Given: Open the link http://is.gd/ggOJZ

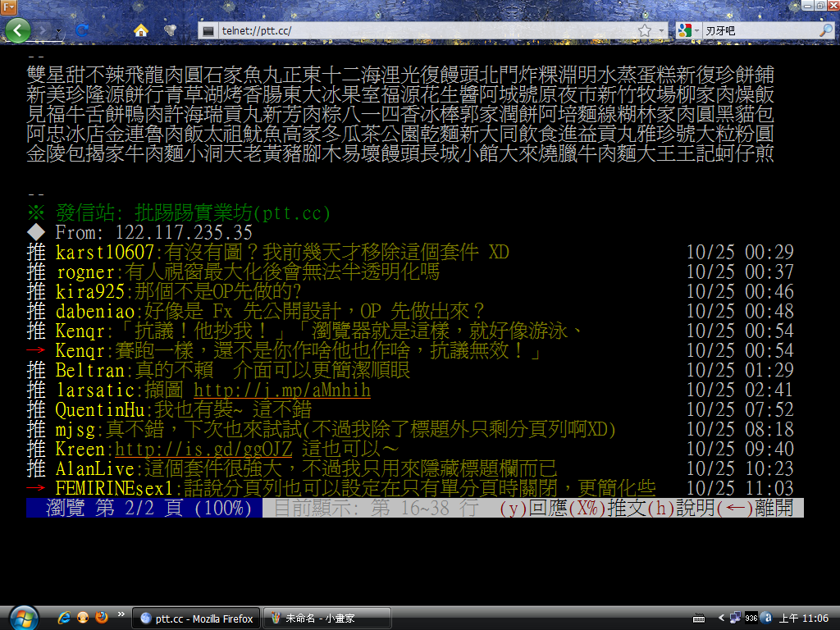Looking at the screenshot, I should (203, 449).
